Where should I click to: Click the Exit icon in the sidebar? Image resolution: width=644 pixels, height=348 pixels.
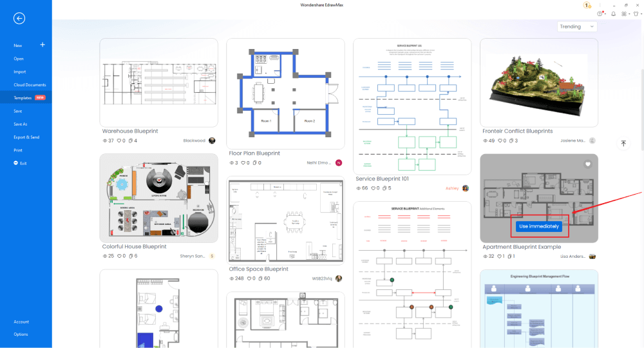coord(16,163)
